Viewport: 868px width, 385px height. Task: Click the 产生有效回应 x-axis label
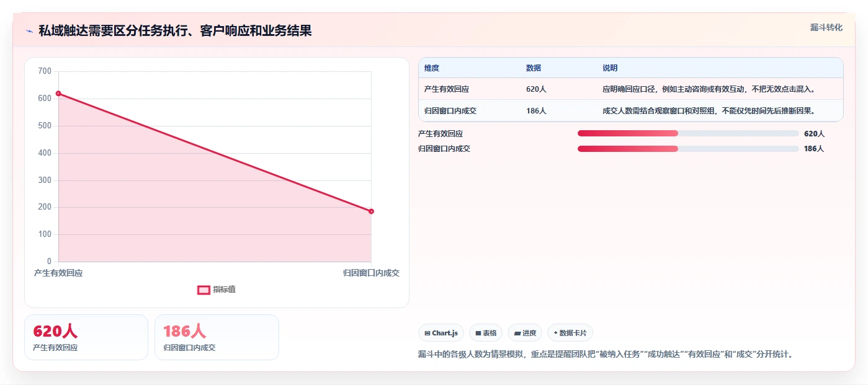pyautogui.click(x=58, y=273)
